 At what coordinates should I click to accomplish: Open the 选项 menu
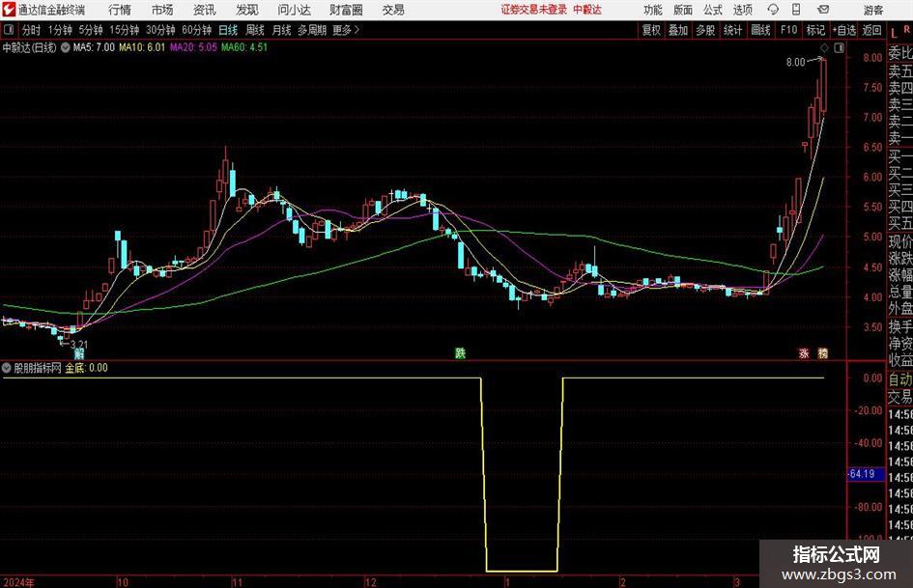(742, 10)
